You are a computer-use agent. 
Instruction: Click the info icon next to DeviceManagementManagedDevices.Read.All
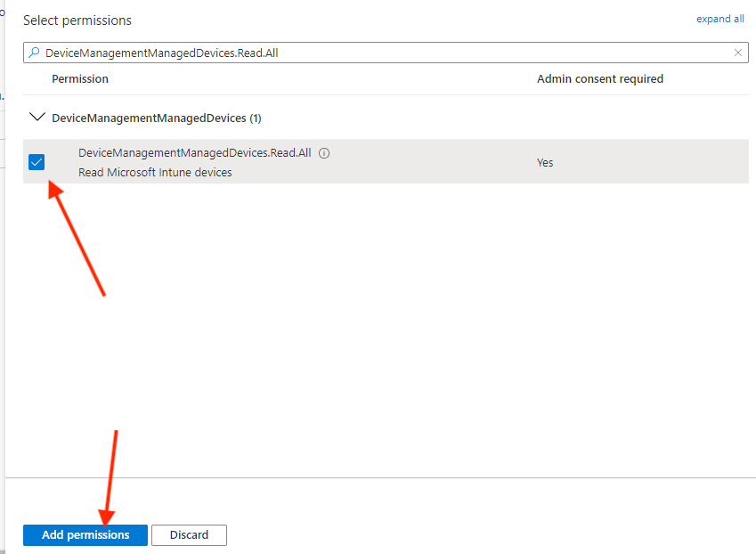tap(323, 153)
